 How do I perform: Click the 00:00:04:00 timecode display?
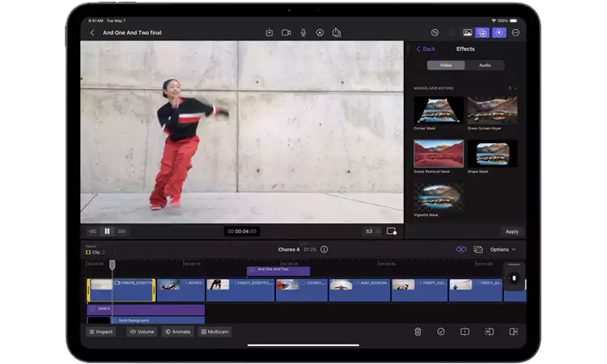tap(242, 231)
